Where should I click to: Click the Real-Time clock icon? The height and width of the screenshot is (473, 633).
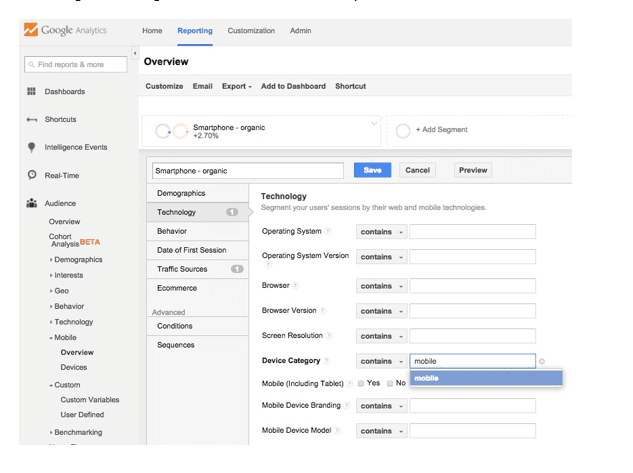31,175
